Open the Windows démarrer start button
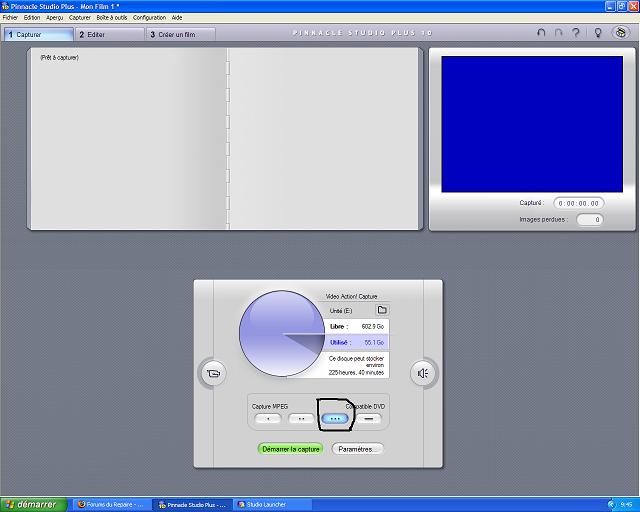This screenshot has height=512, width=640. [33, 505]
